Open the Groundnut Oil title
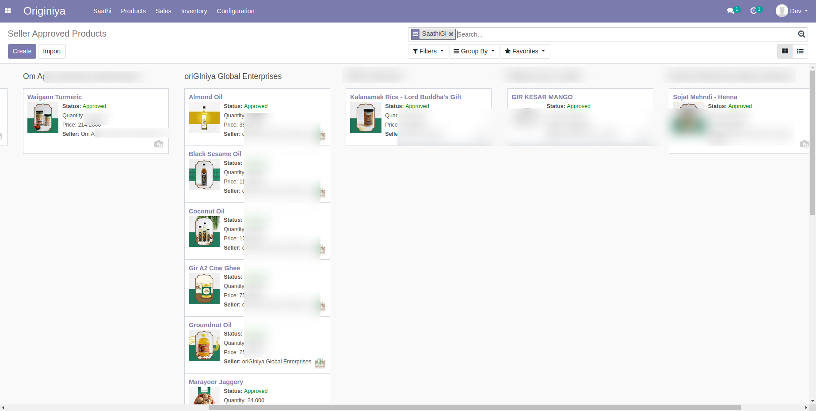The image size is (816, 411). [x=209, y=325]
